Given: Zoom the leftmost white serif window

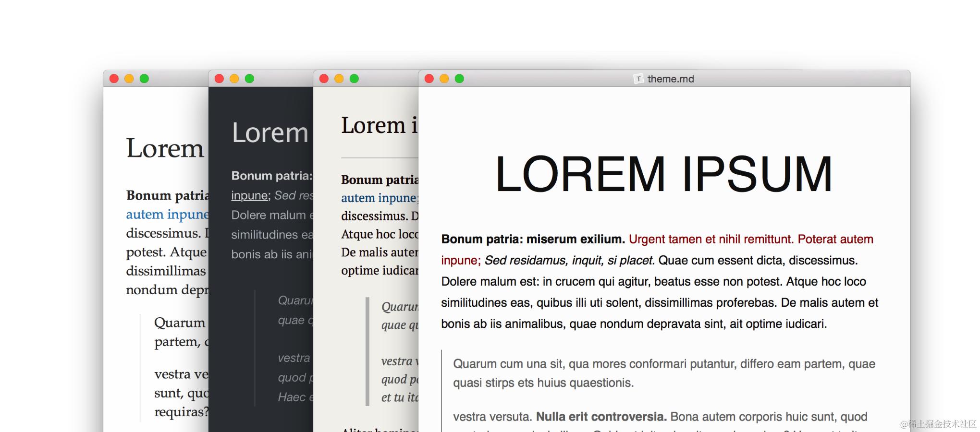Looking at the screenshot, I should pos(144,79).
